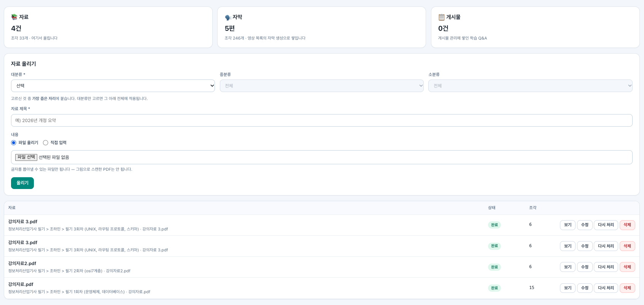Click the 조각 count 15
This screenshot has width=644, height=305.
pyautogui.click(x=531, y=288)
